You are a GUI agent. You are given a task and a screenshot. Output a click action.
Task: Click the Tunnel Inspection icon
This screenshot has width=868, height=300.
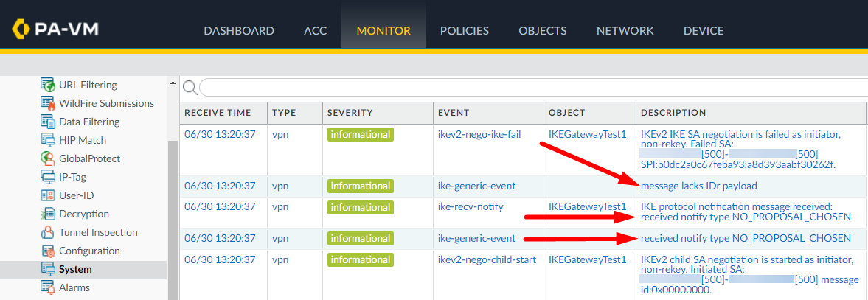click(48, 232)
